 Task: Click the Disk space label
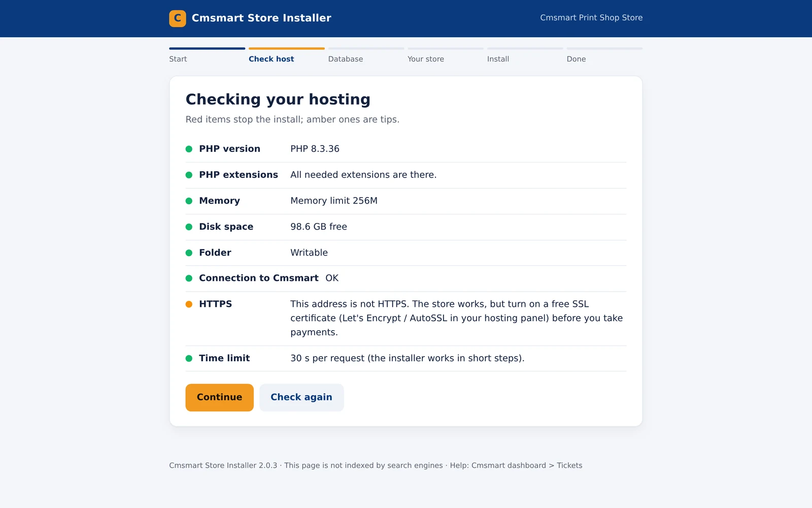(226, 227)
